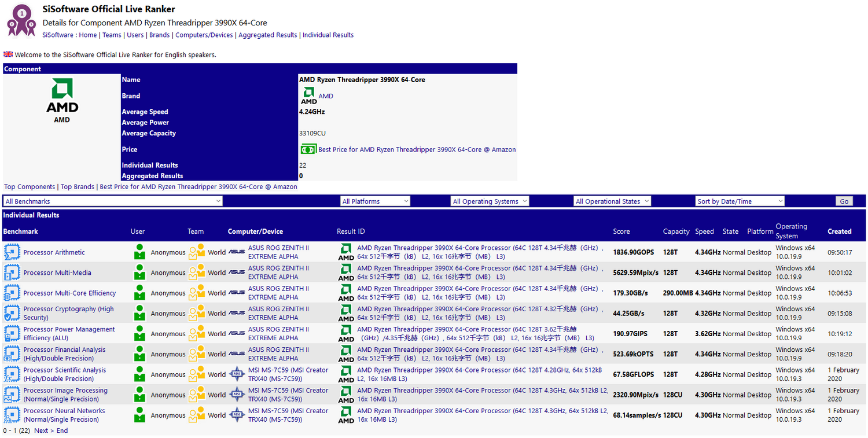Click the Score column header
868x438 pixels.
621,231
